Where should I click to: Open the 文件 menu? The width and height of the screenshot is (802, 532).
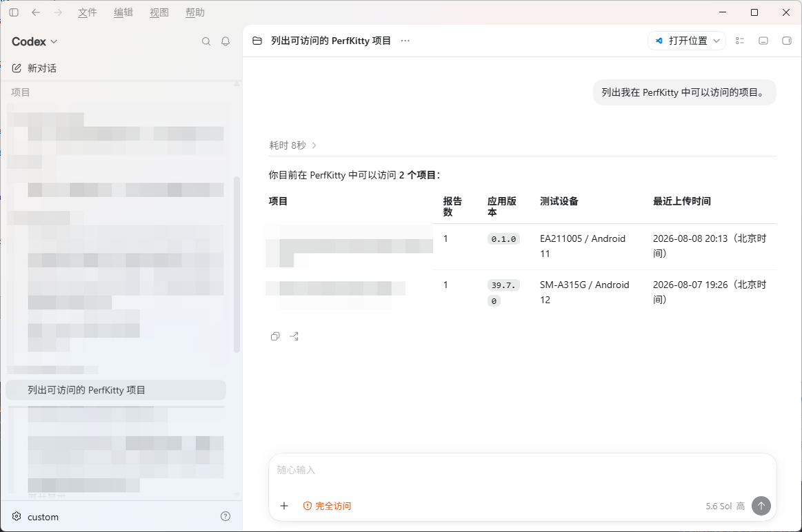pos(87,12)
